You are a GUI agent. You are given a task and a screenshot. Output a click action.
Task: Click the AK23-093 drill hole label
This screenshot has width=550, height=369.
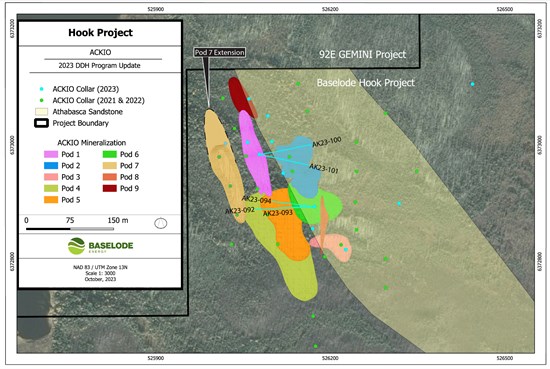[x=278, y=213]
